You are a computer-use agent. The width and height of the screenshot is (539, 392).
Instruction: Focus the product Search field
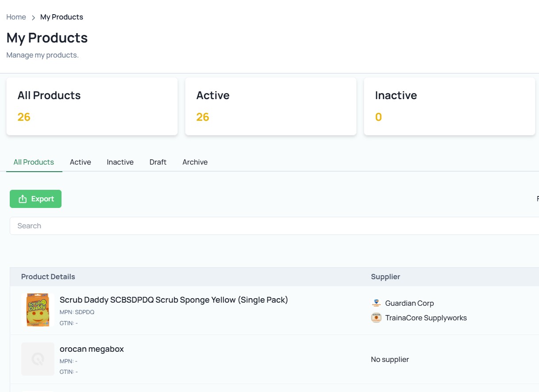coord(274,226)
